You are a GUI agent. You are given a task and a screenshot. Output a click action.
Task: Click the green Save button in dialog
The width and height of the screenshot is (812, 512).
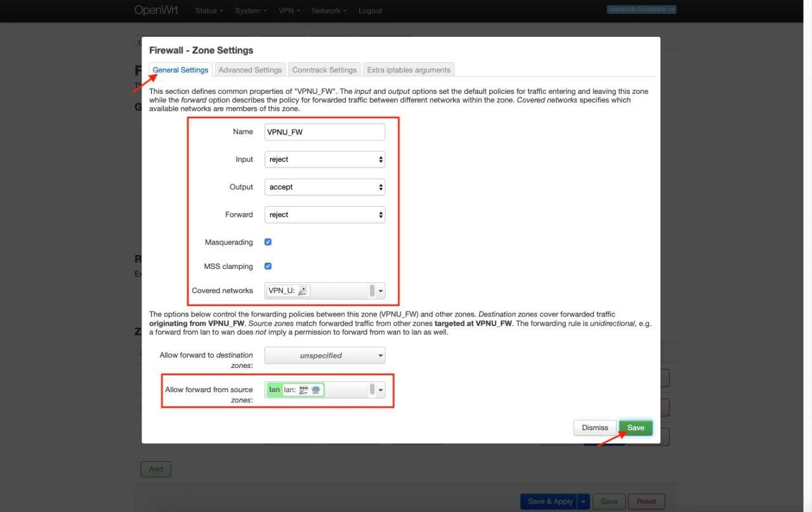tap(635, 428)
